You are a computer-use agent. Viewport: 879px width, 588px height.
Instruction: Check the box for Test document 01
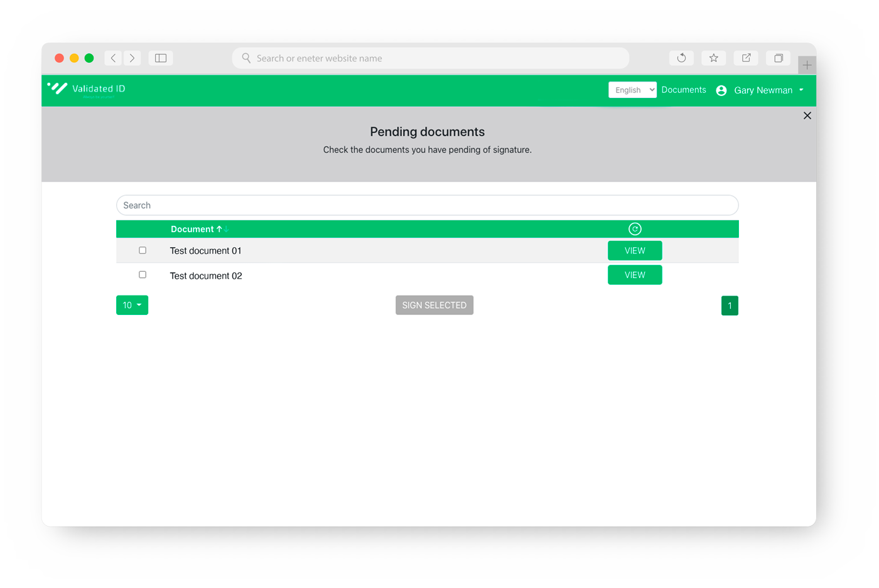tap(143, 250)
